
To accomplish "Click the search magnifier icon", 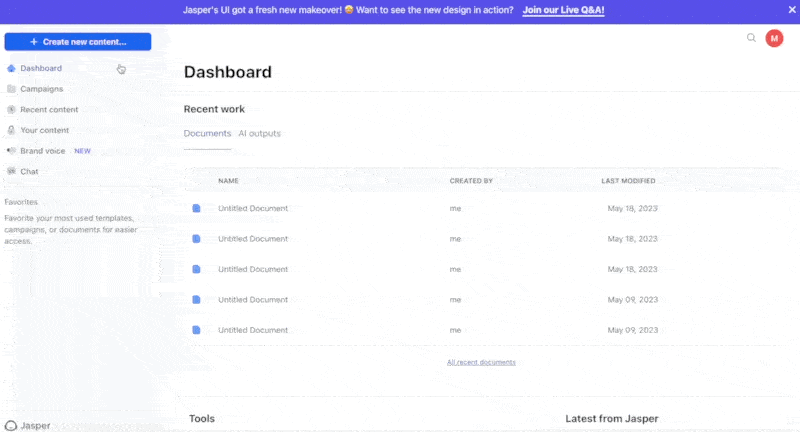I will [x=751, y=38].
